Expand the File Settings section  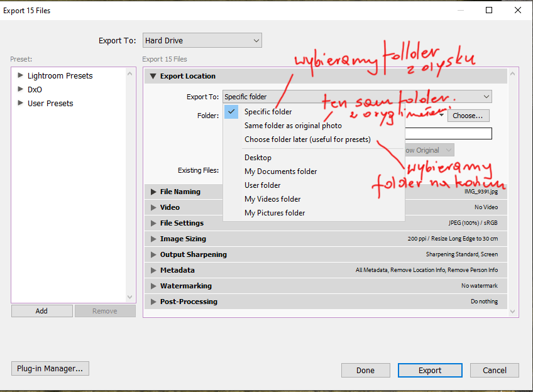(x=153, y=223)
